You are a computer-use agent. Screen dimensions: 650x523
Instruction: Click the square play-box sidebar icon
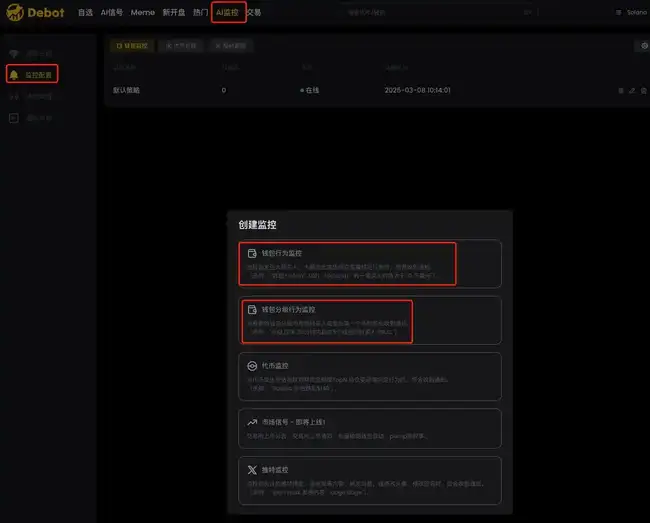(x=14, y=118)
